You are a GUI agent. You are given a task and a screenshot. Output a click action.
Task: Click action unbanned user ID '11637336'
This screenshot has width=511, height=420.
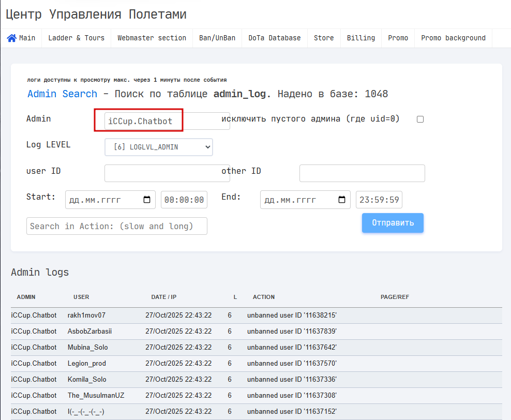(292, 379)
